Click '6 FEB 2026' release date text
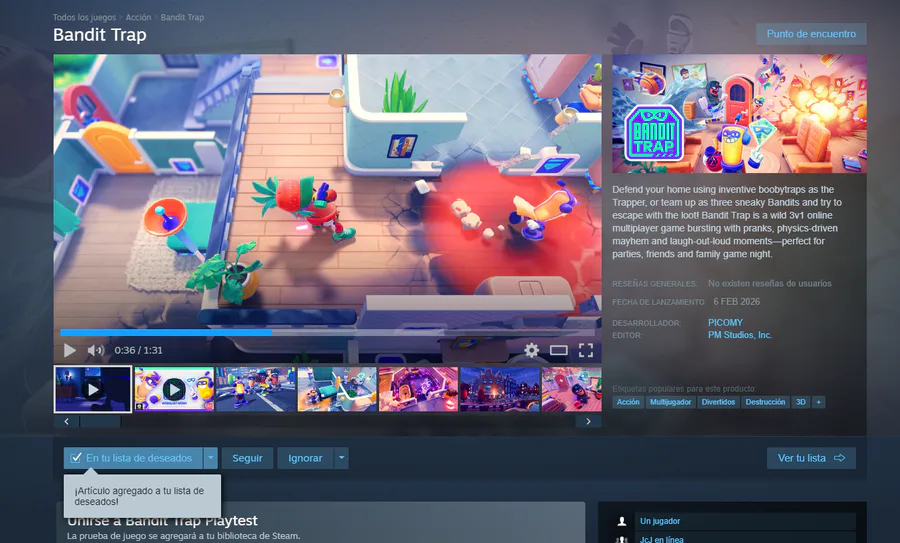This screenshot has width=900, height=543. [x=736, y=302]
